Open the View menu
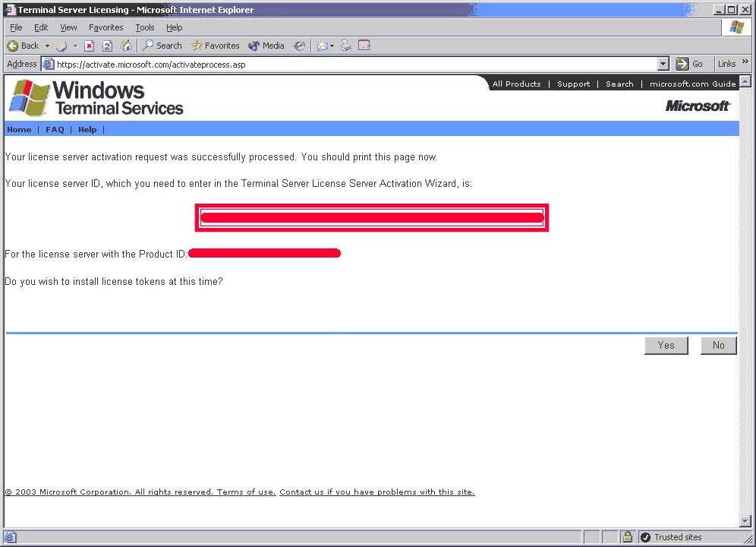Viewport: 756px width, 547px height. [x=68, y=27]
